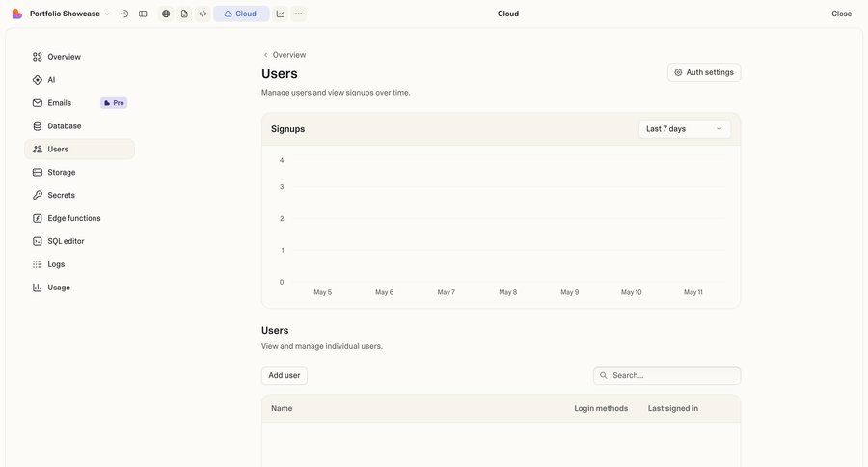Open Database section
This screenshot has height=467, width=868.
point(79,126)
